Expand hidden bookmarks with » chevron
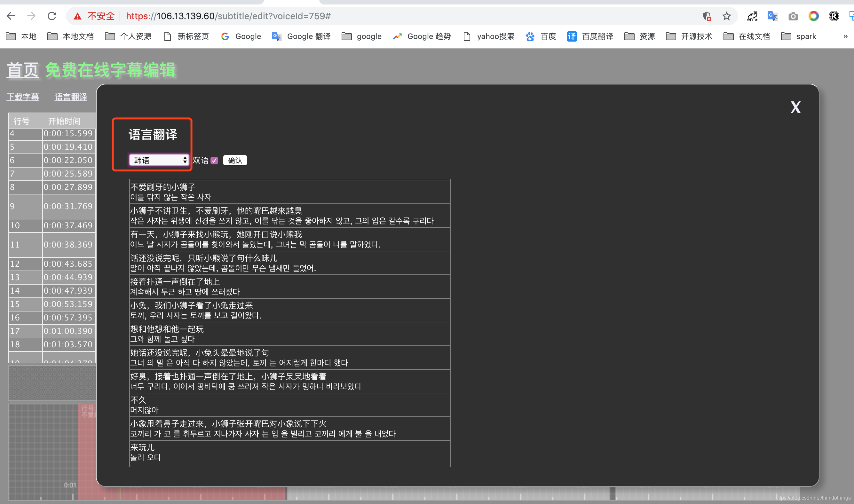 click(845, 36)
